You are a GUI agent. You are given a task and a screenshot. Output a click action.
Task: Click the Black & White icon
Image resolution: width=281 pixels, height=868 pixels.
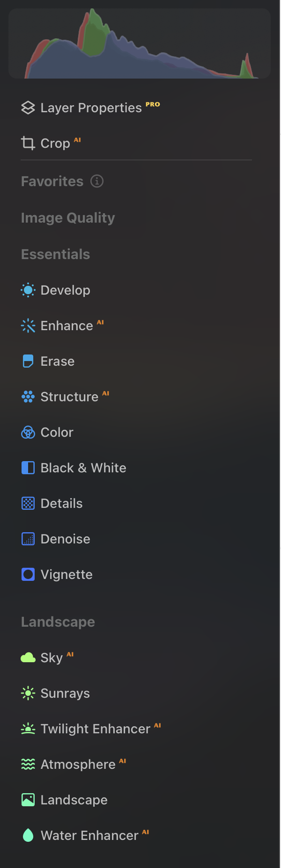pyautogui.click(x=28, y=468)
